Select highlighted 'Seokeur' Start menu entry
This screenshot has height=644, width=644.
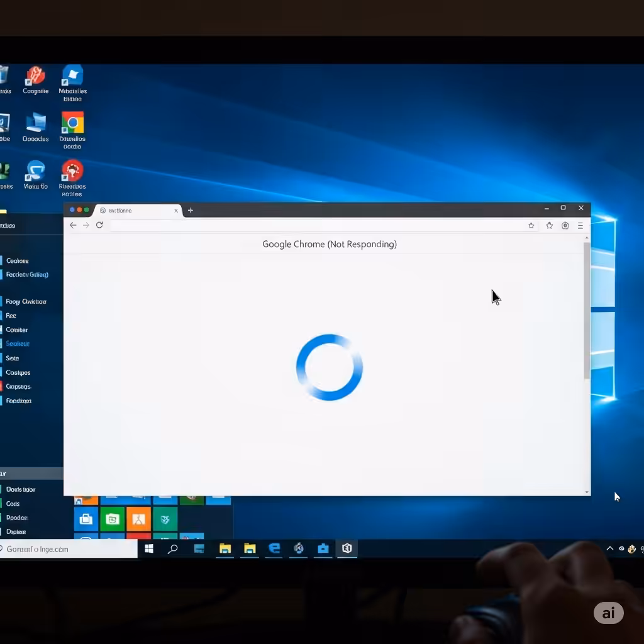18,343
